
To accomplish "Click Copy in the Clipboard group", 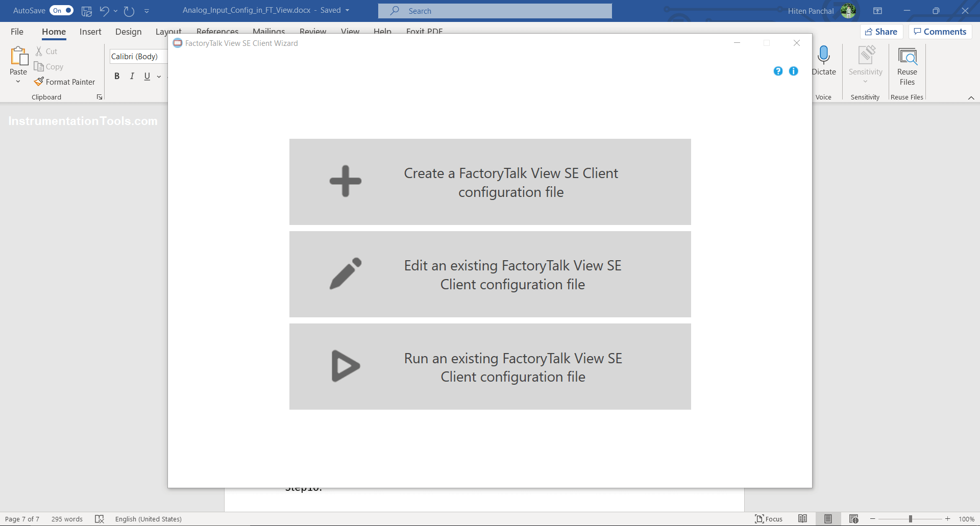I will tap(48, 67).
